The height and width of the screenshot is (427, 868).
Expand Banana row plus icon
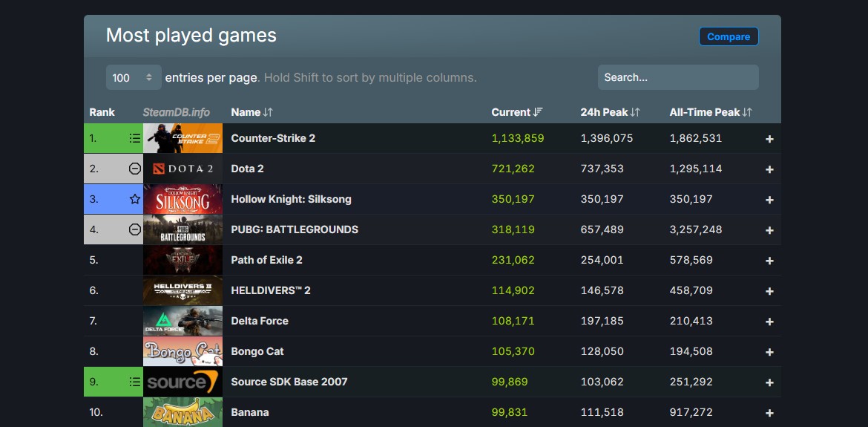point(769,413)
